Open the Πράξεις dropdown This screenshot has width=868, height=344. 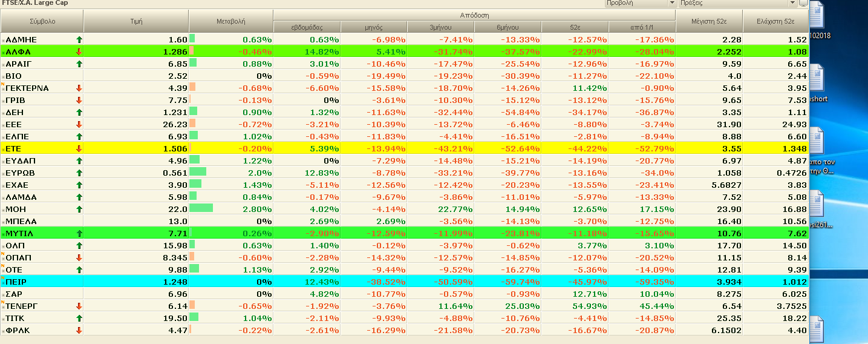737,3
